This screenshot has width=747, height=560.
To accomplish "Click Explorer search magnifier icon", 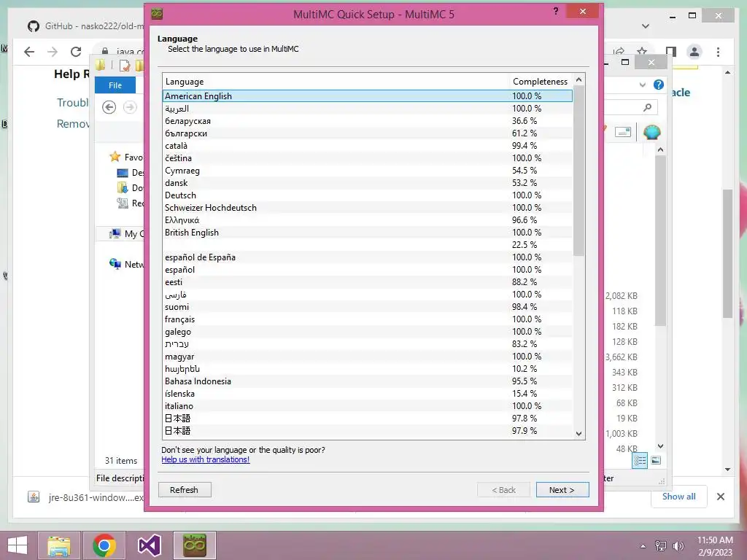I will click(x=647, y=108).
